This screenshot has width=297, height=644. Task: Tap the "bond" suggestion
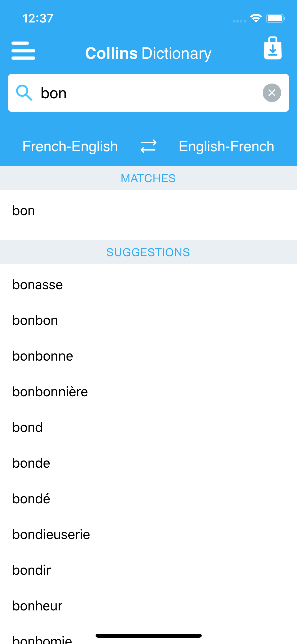pos(27,427)
